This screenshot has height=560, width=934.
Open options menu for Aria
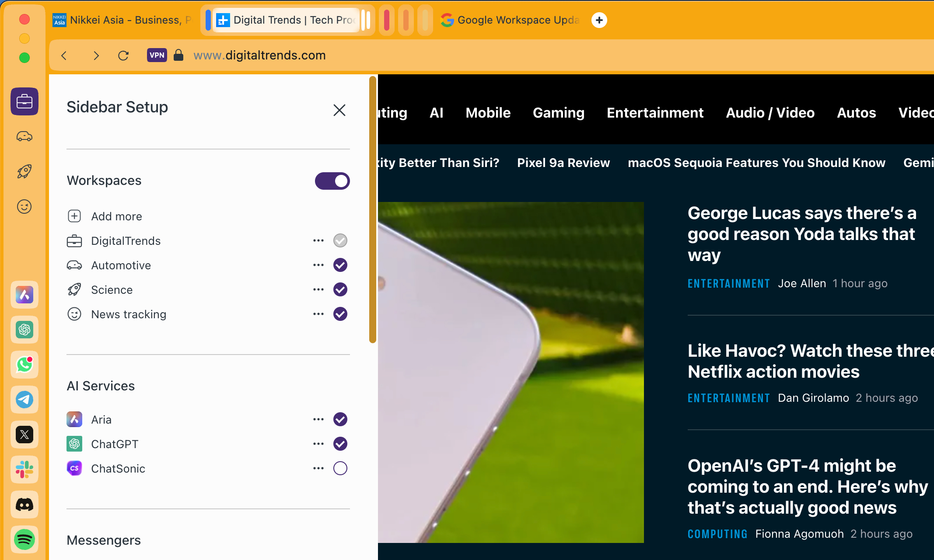[x=318, y=419]
